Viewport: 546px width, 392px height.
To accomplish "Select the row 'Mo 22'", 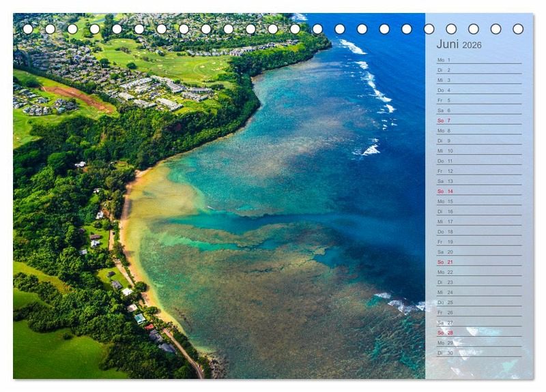I will pyautogui.click(x=479, y=272).
